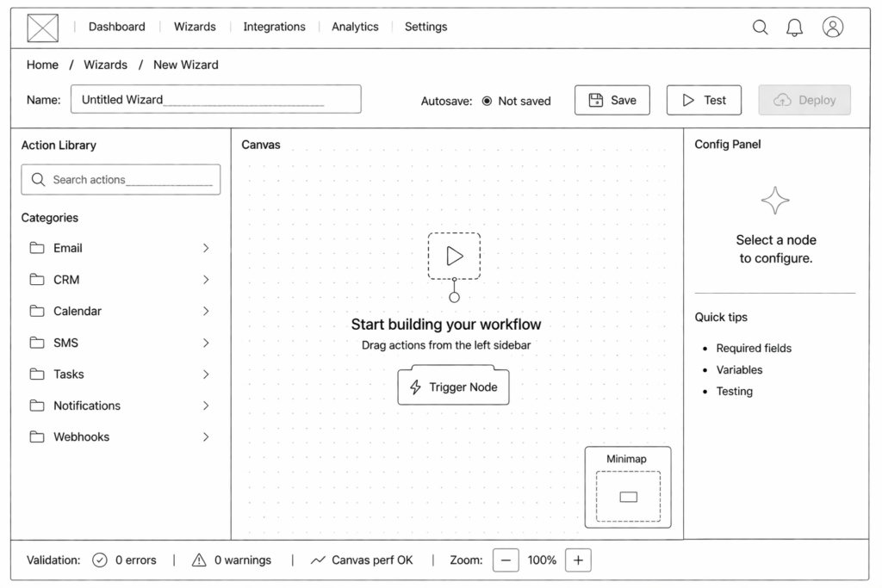
Task: Expand the CRM category chevron
Action: 206,280
